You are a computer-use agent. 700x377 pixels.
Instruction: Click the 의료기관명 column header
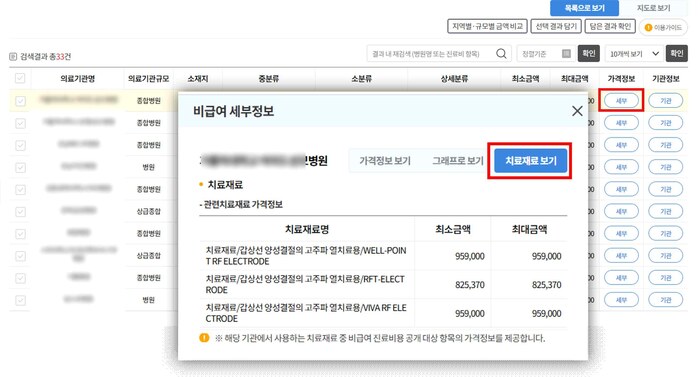click(x=78, y=79)
